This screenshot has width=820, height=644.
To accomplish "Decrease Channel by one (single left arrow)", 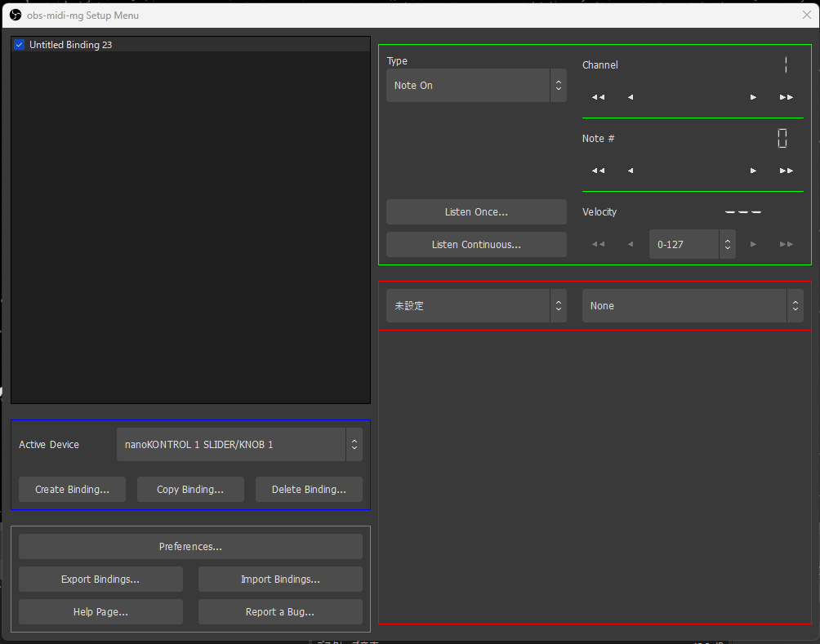I will [x=631, y=97].
